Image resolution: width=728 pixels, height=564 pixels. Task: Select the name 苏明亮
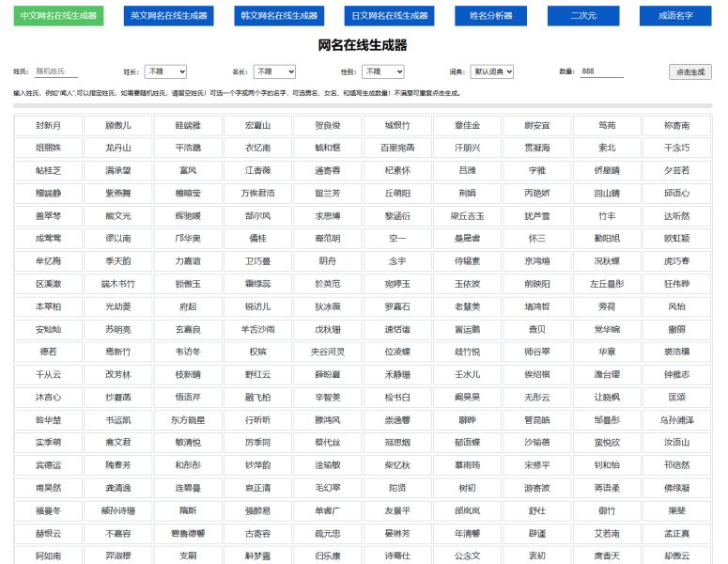pyautogui.click(x=118, y=329)
